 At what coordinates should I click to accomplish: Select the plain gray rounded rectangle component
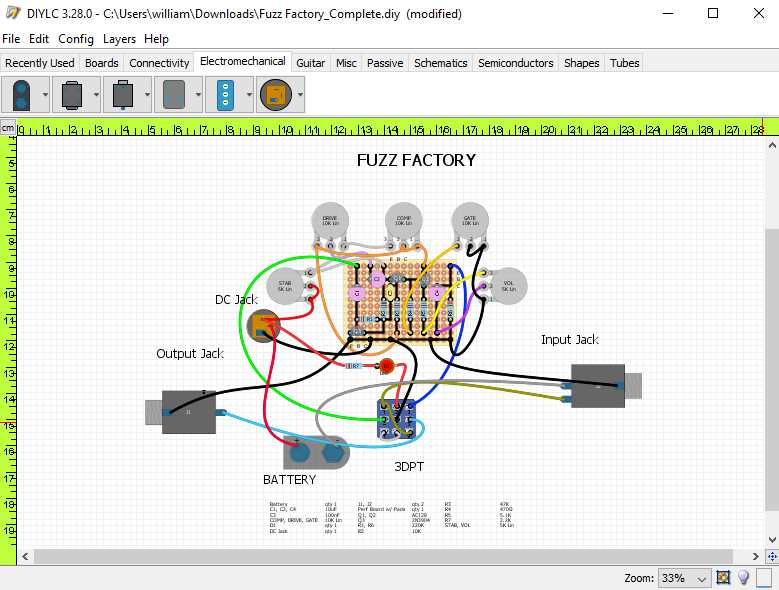[x=173, y=94]
